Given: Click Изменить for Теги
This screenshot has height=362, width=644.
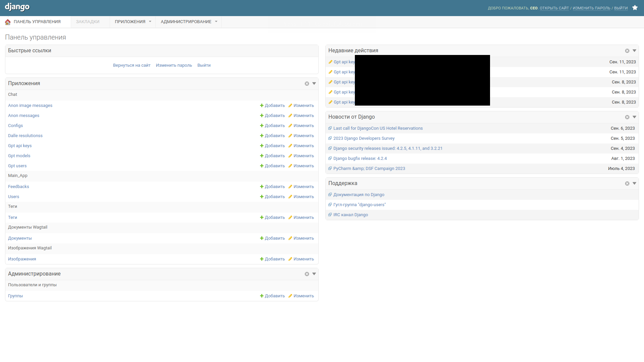Looking at the screenshot, I should pyautogui.click(x=301, y=218).
